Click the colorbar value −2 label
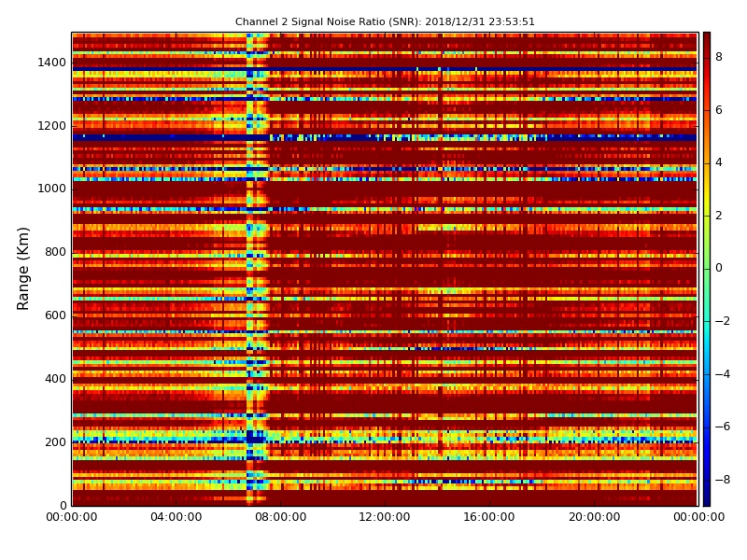Image resolution: width=747 pixels, height=560 pixels. pos(723,321)
